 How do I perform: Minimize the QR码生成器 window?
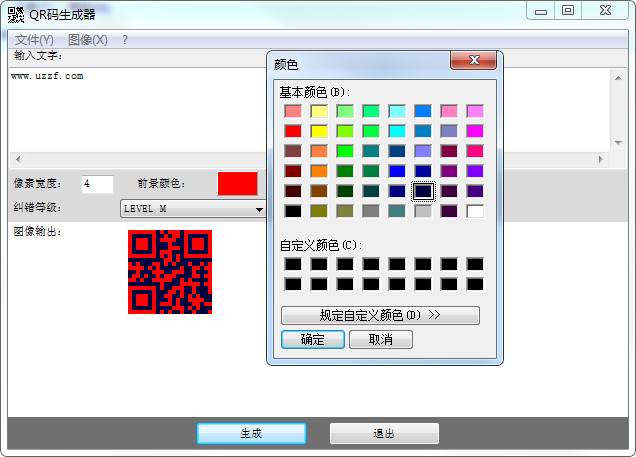click(541, 11)
